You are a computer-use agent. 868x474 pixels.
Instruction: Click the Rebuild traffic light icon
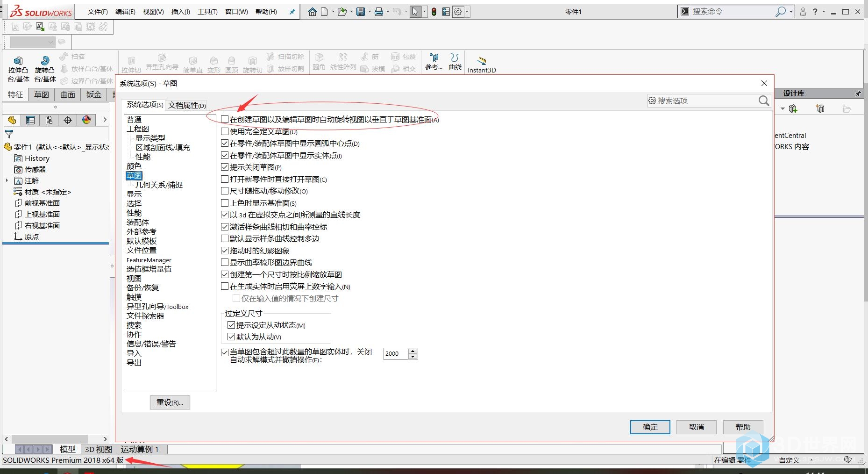(434, 12)
